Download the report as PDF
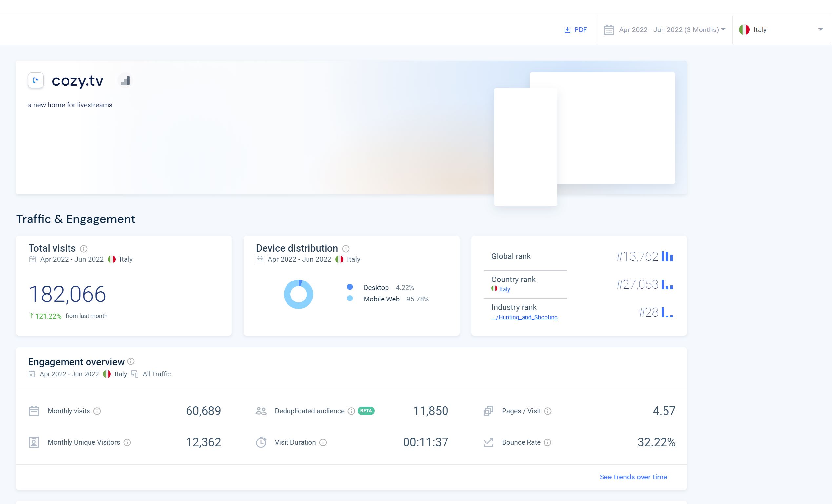This screenshot has width=832, height=504. 575,30
